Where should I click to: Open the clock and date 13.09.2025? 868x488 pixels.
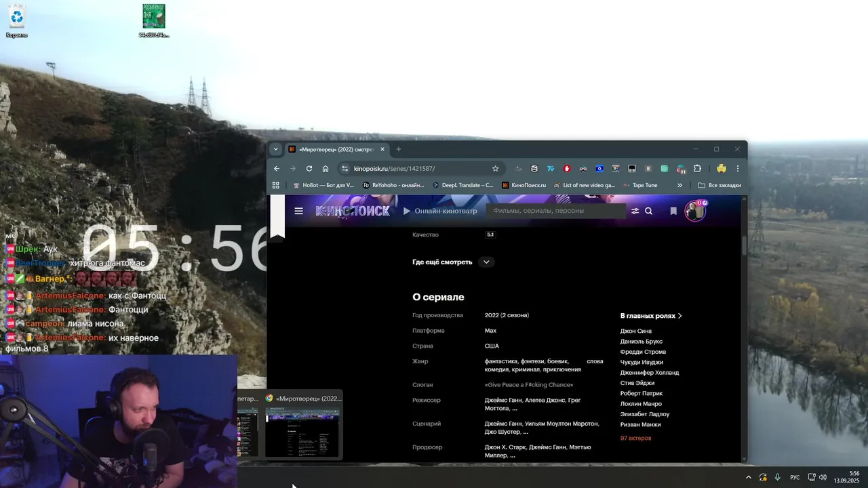click(847, 477)
